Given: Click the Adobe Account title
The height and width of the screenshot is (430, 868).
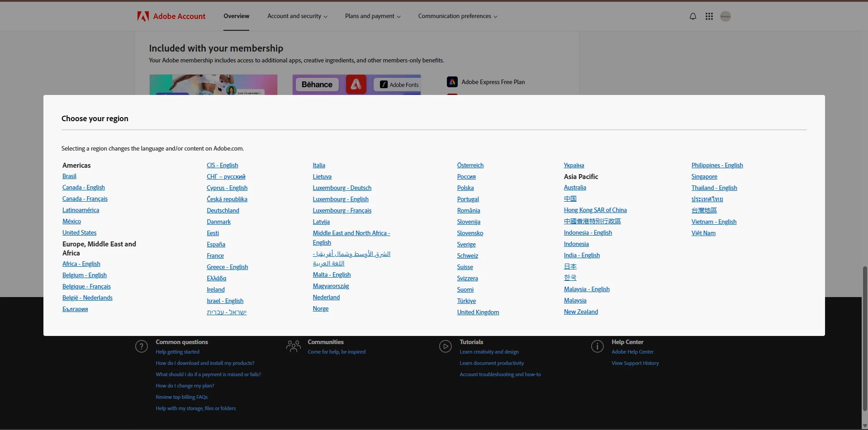Looking at the screenshot, I should [x=179, y=16].
